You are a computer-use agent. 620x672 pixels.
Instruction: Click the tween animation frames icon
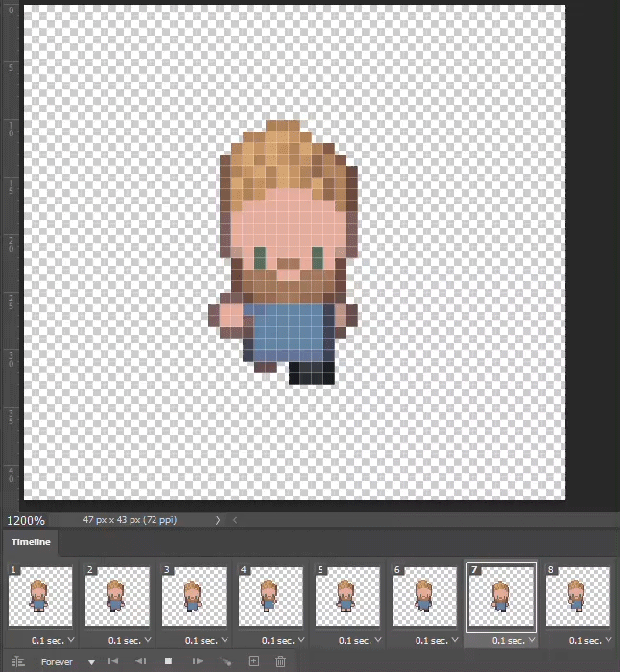(x=227, y=661)
